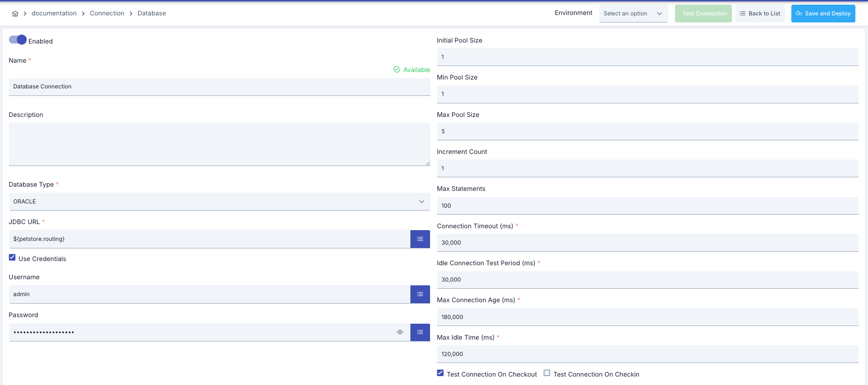This screenshot has width=868, height=385.
Task: Open variable list for JDBC URL
Action: [x=420, y=239]
